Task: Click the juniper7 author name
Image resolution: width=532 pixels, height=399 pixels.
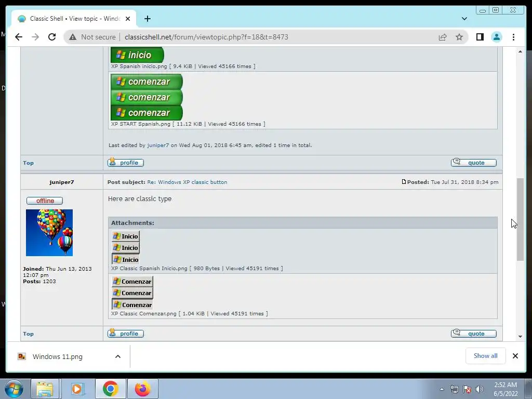Action: (x=61, y=182)
